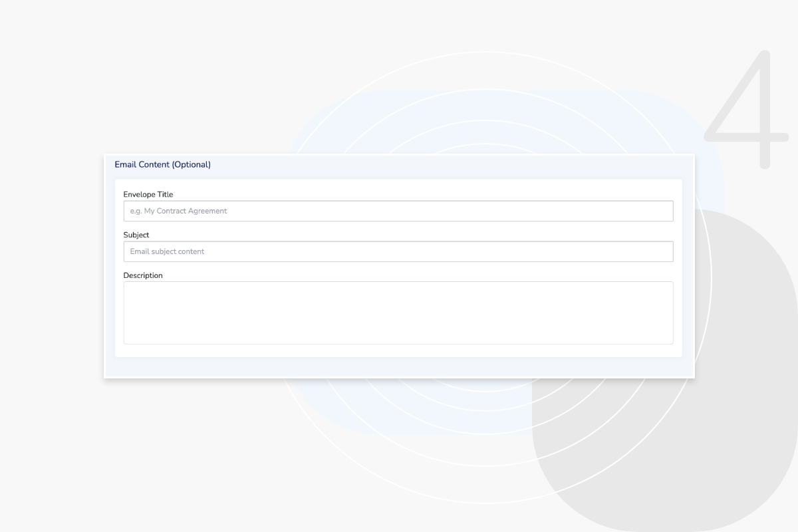Focus the Subject input field
The width and height of the screenshot is (798, 532).
tap(398, 251)
